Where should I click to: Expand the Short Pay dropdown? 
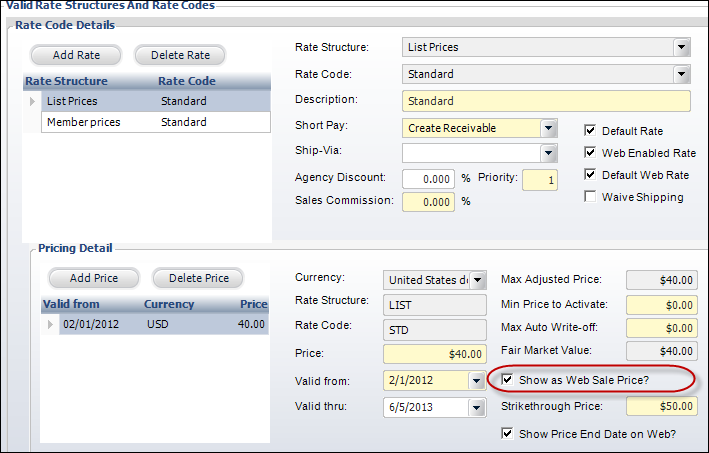point(548,128)
